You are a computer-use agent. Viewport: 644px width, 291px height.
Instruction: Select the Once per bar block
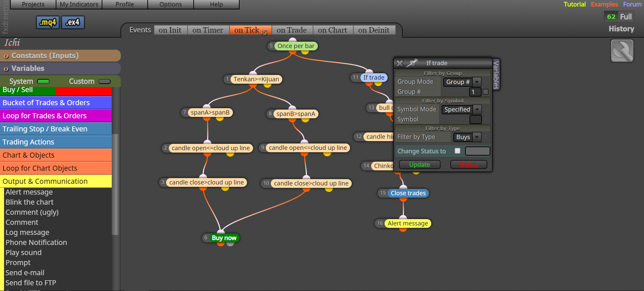(296, 46)
